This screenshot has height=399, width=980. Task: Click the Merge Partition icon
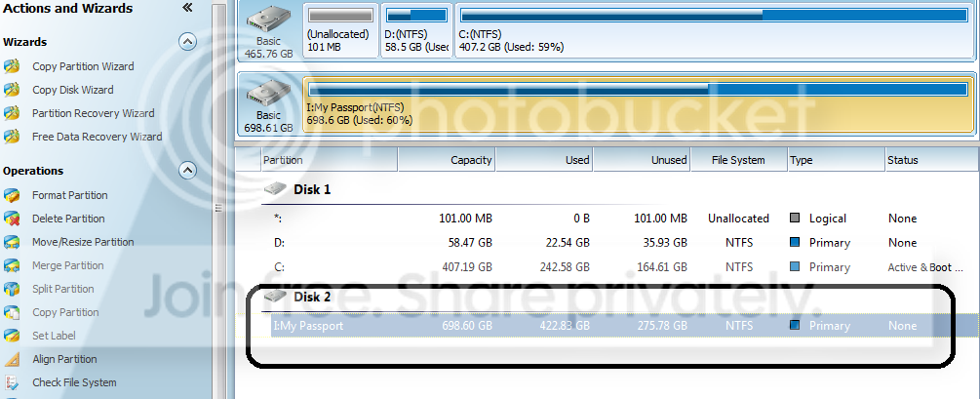point(12,265)
